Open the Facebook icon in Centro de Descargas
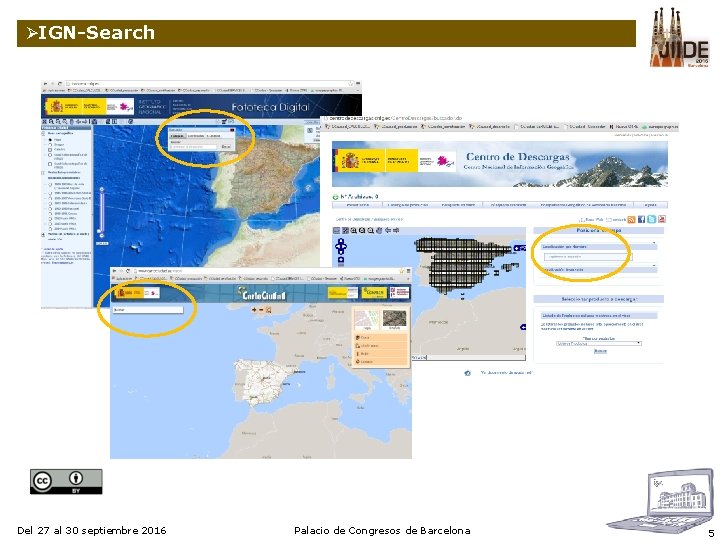The width and height of the screenshot is (720, 540). tap(641, 219)
